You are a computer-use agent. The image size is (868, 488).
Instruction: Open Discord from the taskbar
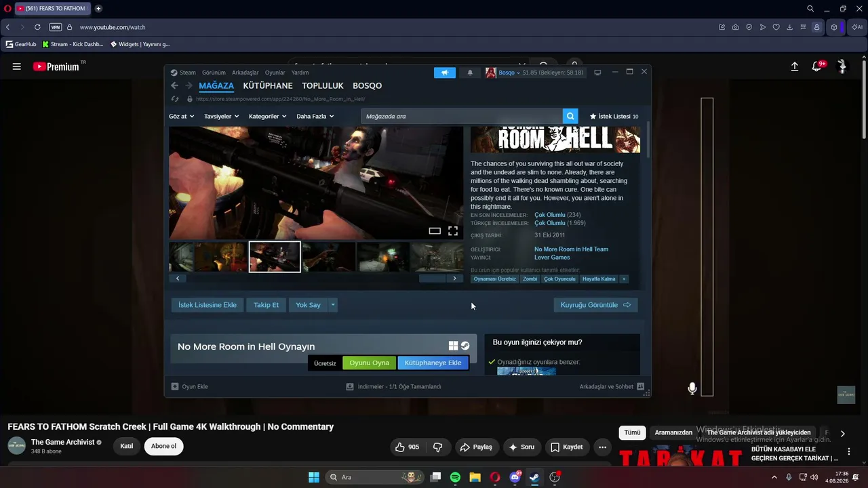coord(515,477)
